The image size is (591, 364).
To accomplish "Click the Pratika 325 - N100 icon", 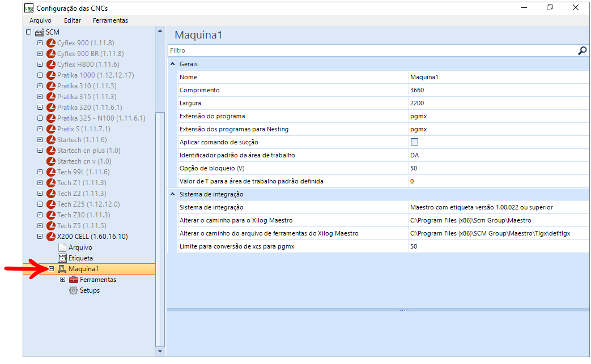I will click(51, 118).
